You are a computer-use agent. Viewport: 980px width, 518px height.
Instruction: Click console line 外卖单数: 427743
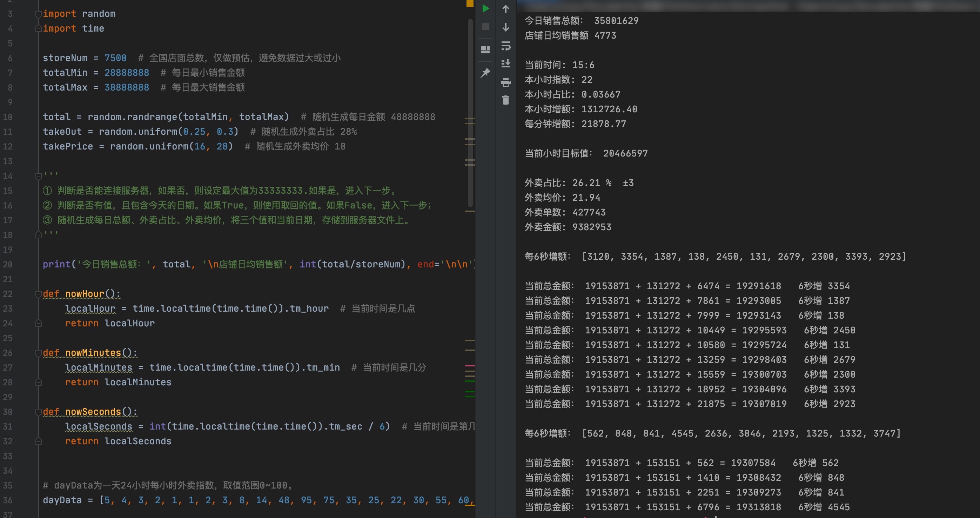click(x=565, y=212)
